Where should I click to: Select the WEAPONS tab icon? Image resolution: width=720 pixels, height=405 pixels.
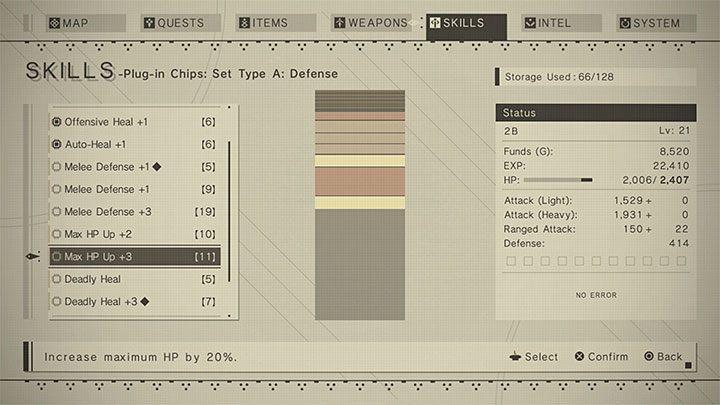[339, 23]
